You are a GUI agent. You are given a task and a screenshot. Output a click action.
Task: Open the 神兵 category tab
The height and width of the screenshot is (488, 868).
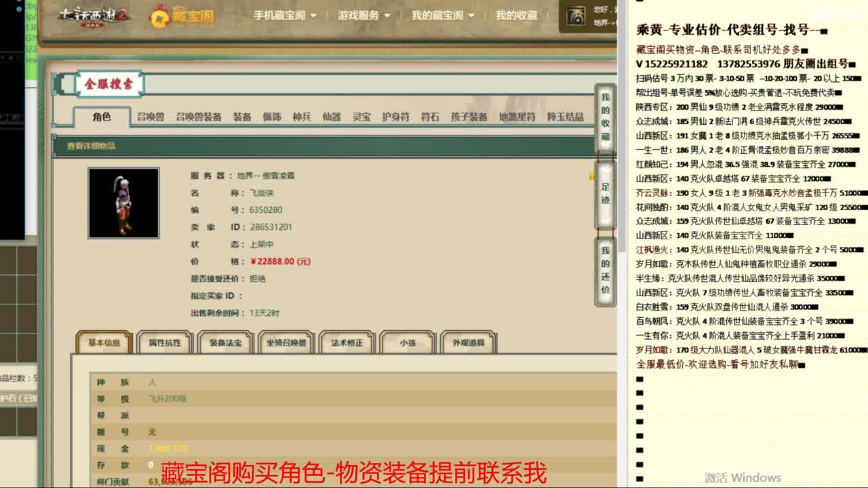(x=302, y=117)
